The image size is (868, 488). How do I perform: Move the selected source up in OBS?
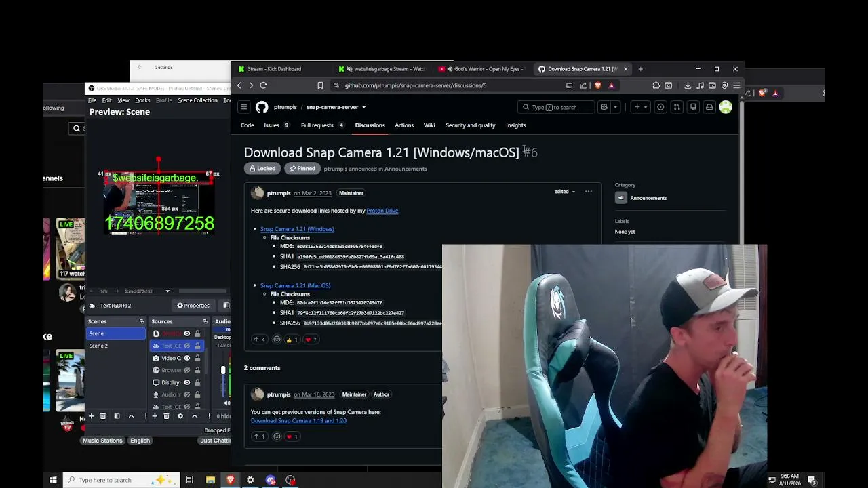pos(195,416)
